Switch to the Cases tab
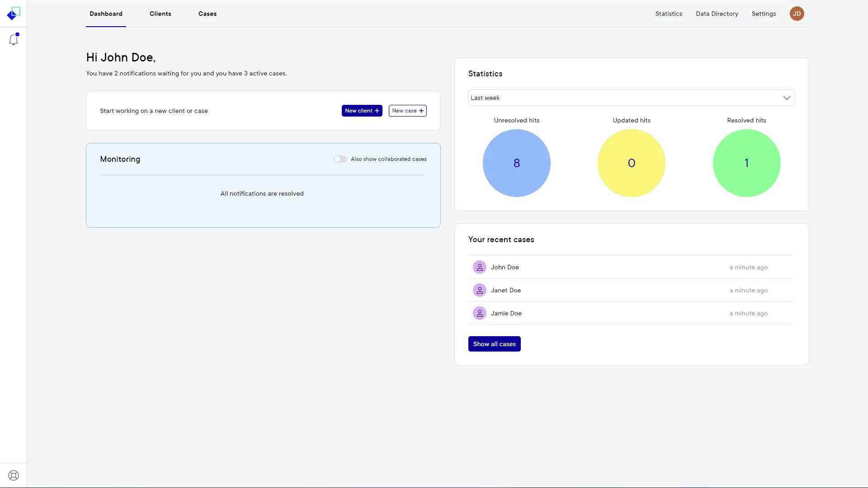868x488 pixels. (208, 13)
